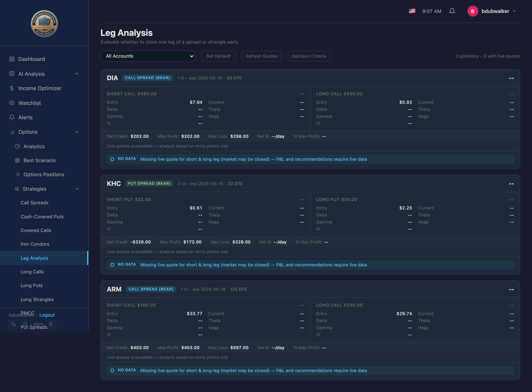
Task: Click the Watchlist eye icon
Action: click(x=12, y=103)
